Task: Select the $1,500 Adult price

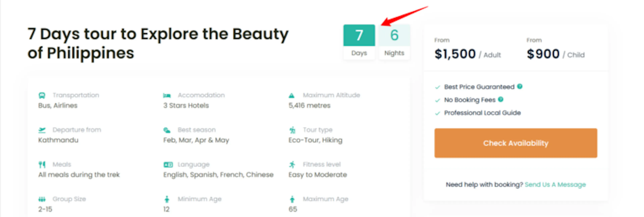Action: coord(468,54)
